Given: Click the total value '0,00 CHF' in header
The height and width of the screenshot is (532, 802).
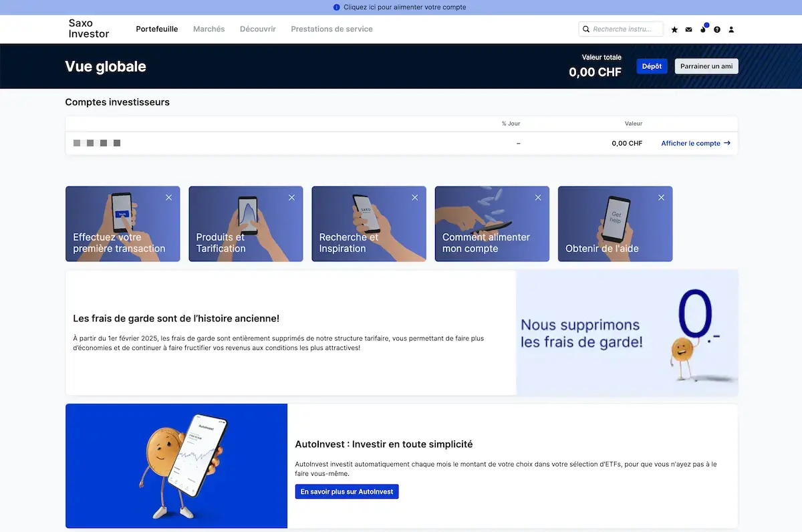Looking at the screenshot, I should [x=595, y=72].
